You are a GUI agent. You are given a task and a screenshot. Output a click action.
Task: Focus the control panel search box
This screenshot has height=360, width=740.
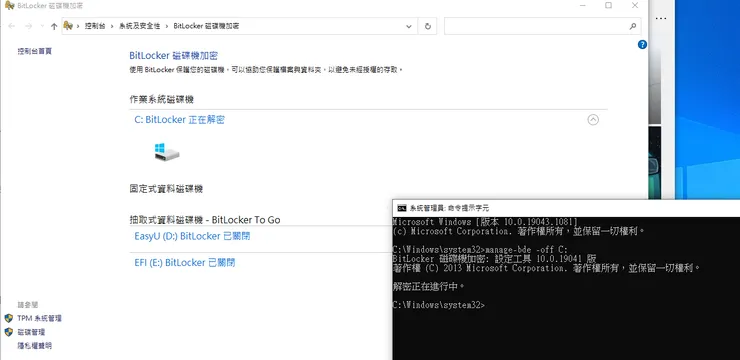[542, 26]
